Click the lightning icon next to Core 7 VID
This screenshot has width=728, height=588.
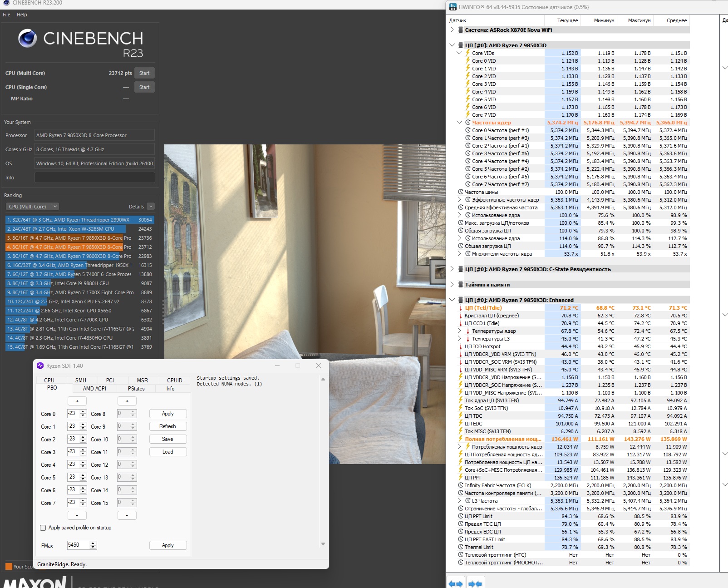click(468, 115)
